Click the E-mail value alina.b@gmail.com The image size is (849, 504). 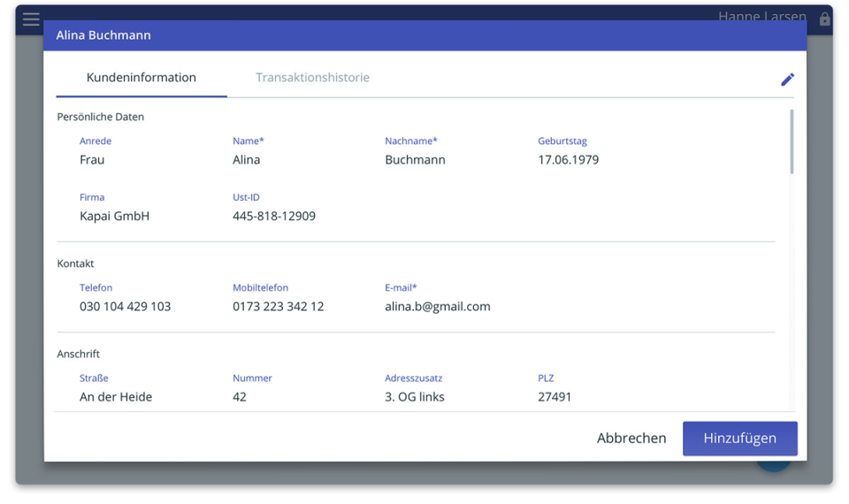pos(438,307)
